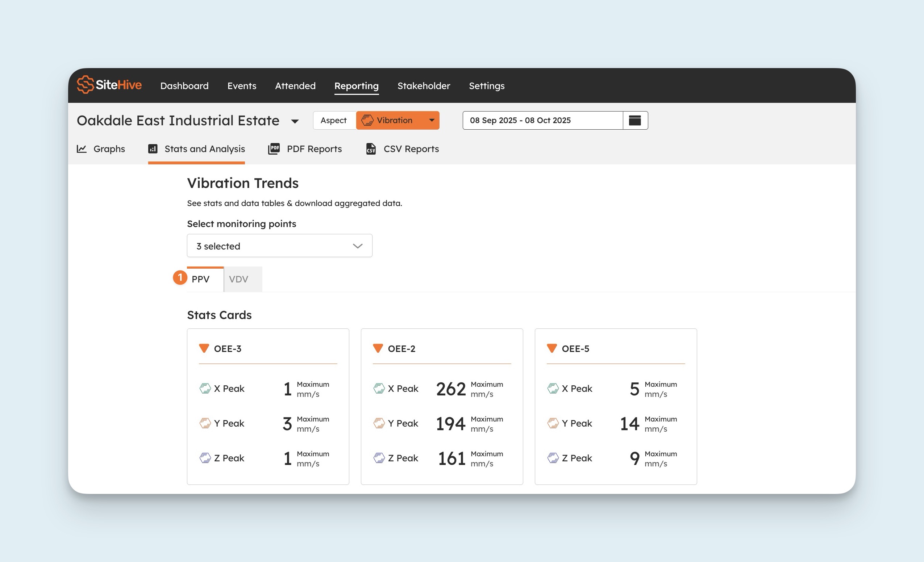This screenshot has width=924, height=562.
Task: Switch to the VDV tab
Action: coord(239,279)
